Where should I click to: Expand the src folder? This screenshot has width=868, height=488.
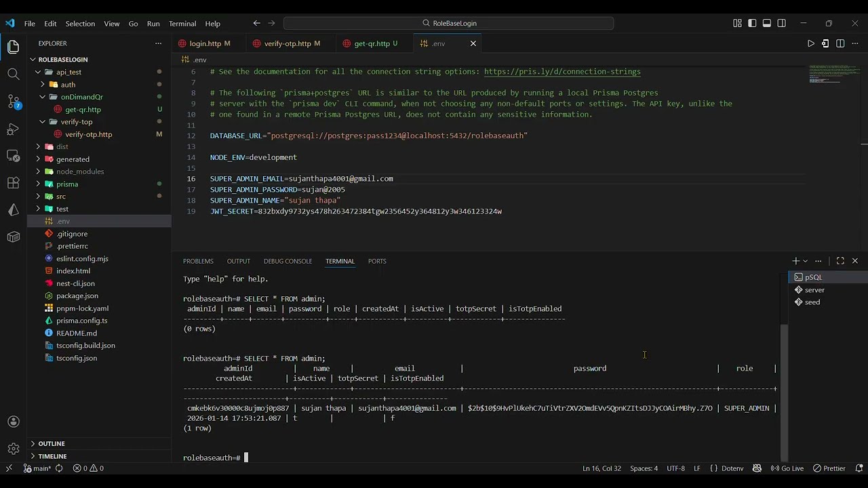pos(99,197)
